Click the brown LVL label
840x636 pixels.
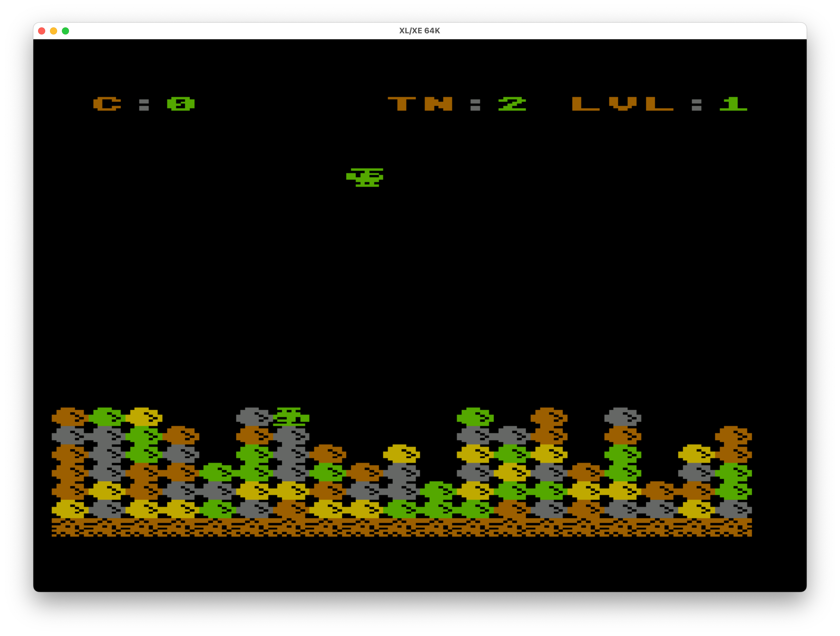tap(622, 104)
